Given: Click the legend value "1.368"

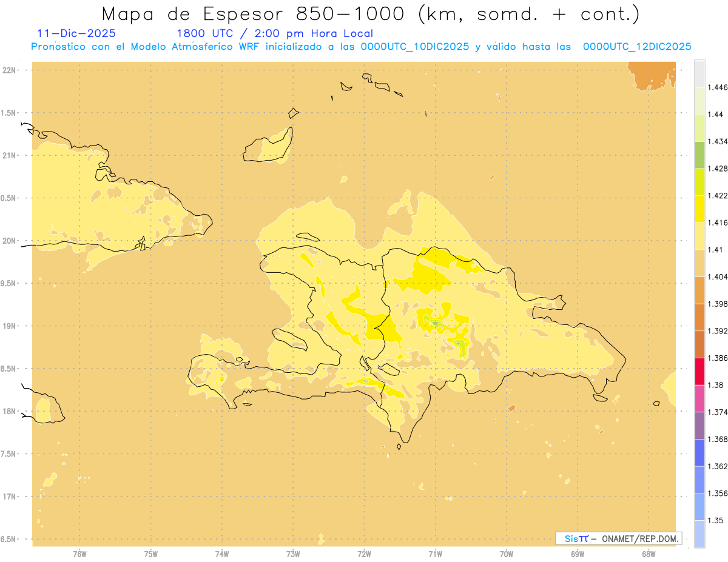Looking at the screenshot, I should (718, 439).
